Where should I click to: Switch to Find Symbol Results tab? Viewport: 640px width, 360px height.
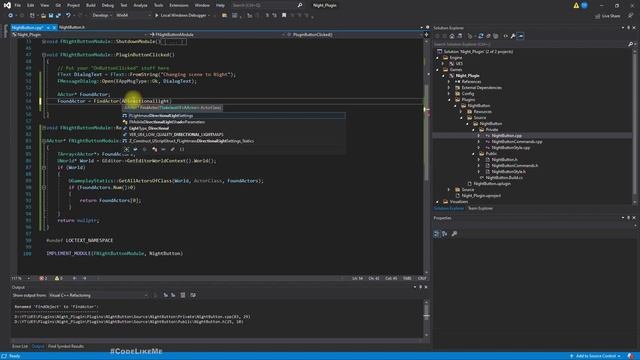tap(66, 347)
